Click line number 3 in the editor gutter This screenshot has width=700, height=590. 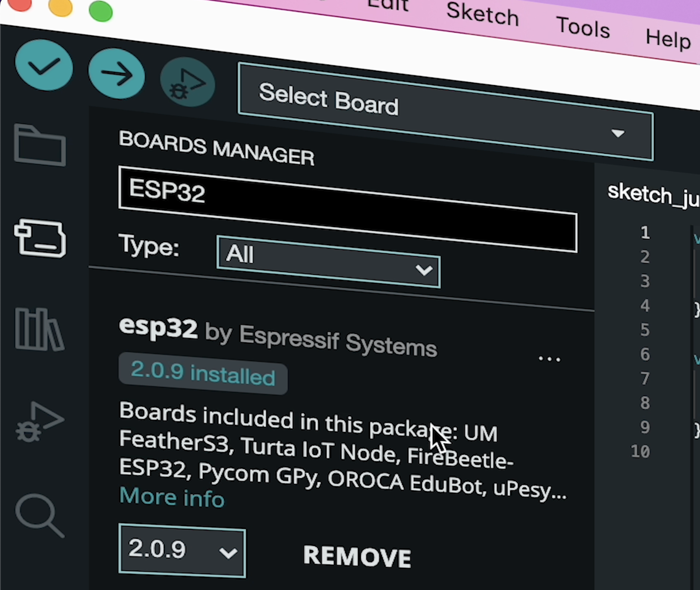tap(645, 281)
